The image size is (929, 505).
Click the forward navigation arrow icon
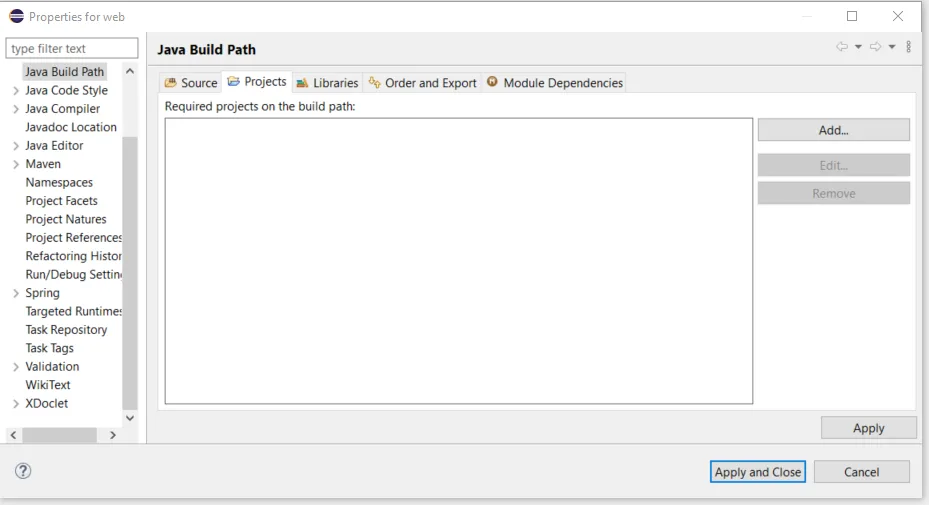point(875,47)
